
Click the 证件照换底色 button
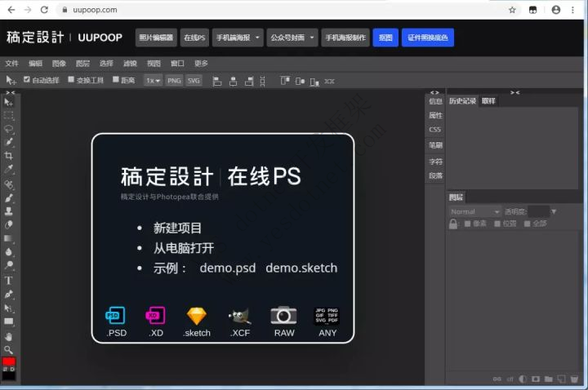427,38
